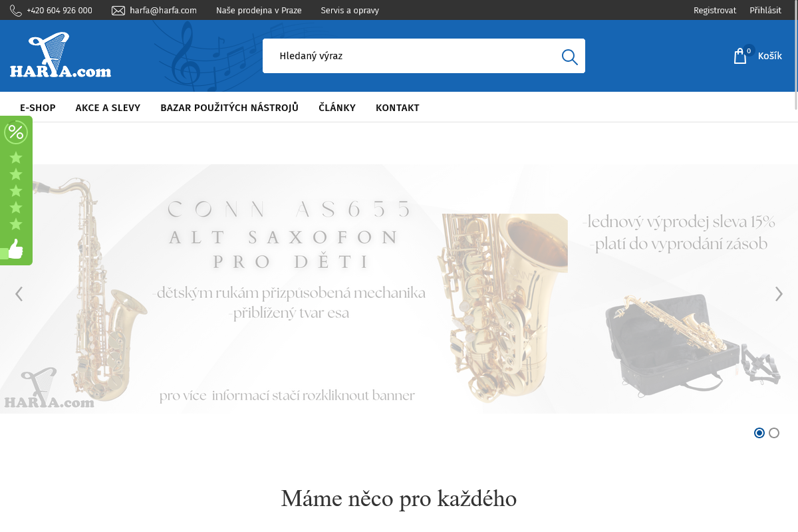Open the E-SHOP menu
The image size is (798, 532).
pyautogui.click(x=38, y=107)
